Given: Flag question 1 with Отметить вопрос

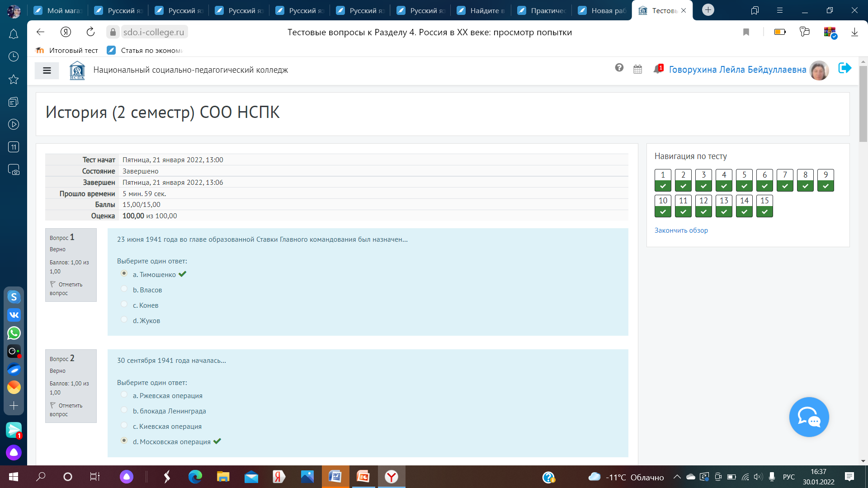Looking at the screenshot, I should click(x=66, y=289).
